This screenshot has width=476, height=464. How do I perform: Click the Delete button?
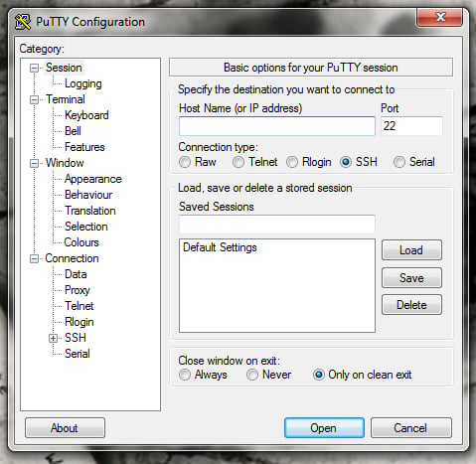(x=411, y=305)
